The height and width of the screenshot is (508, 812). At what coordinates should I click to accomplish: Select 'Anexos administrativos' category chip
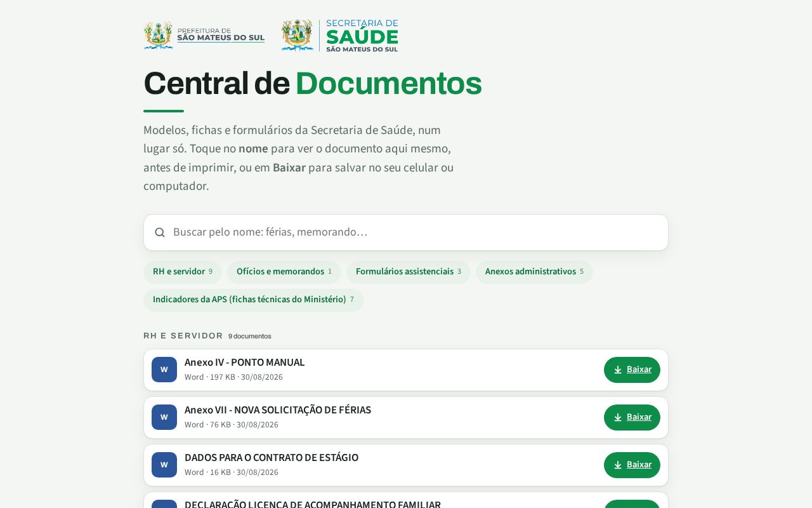point(534,272)
